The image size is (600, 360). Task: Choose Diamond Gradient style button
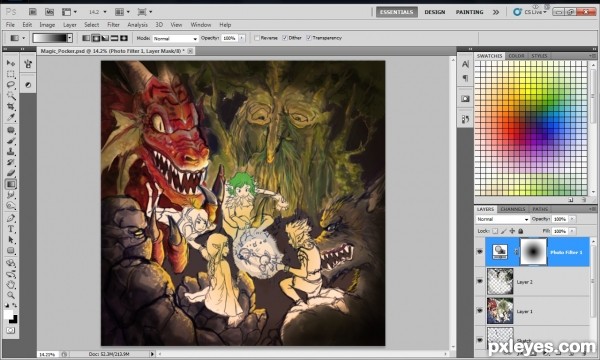tap(124, 38)
